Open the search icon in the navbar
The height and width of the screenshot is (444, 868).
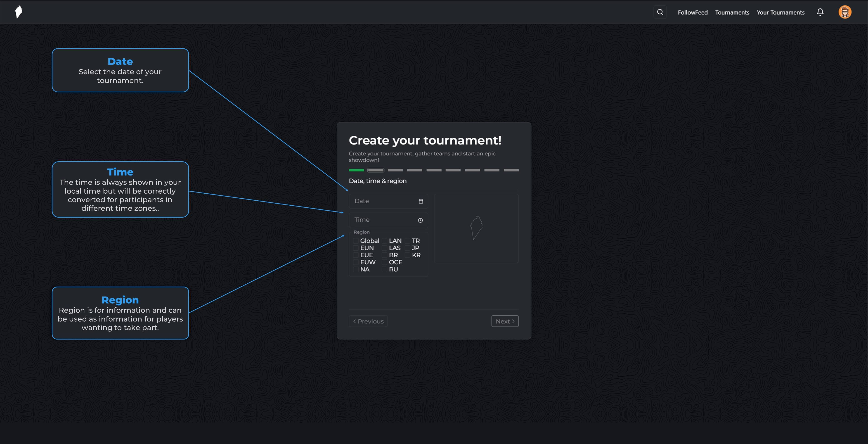660,12
